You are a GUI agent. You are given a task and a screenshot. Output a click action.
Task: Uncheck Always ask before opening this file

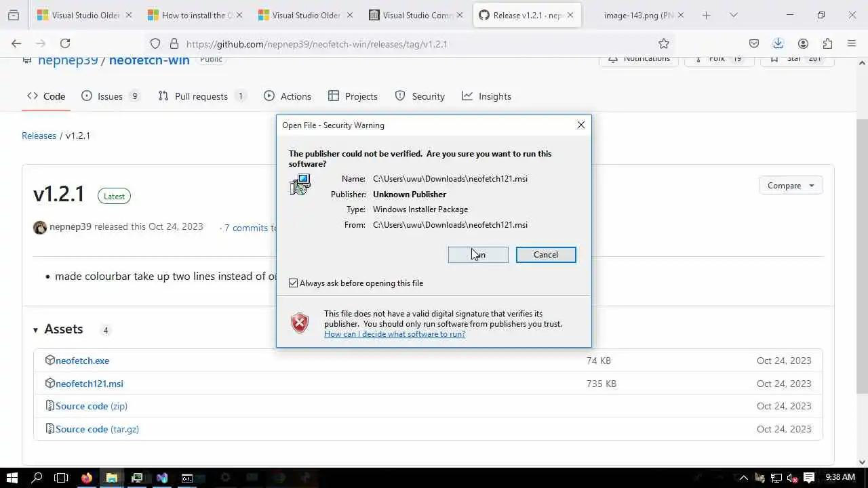(x=294, y=283)
